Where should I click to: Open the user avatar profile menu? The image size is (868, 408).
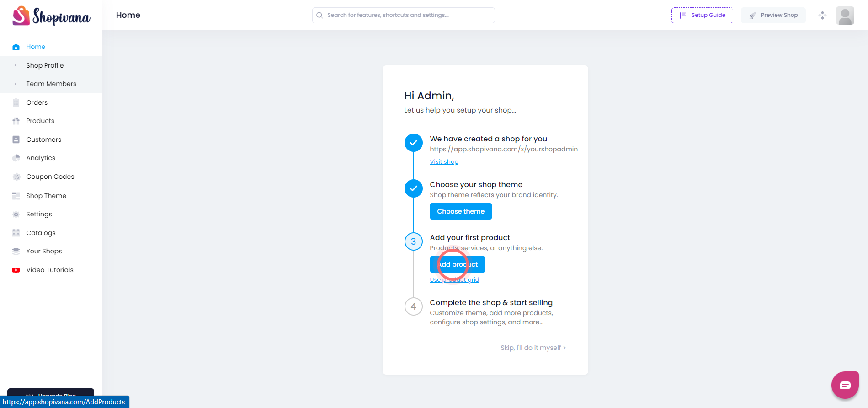point(845,16)
